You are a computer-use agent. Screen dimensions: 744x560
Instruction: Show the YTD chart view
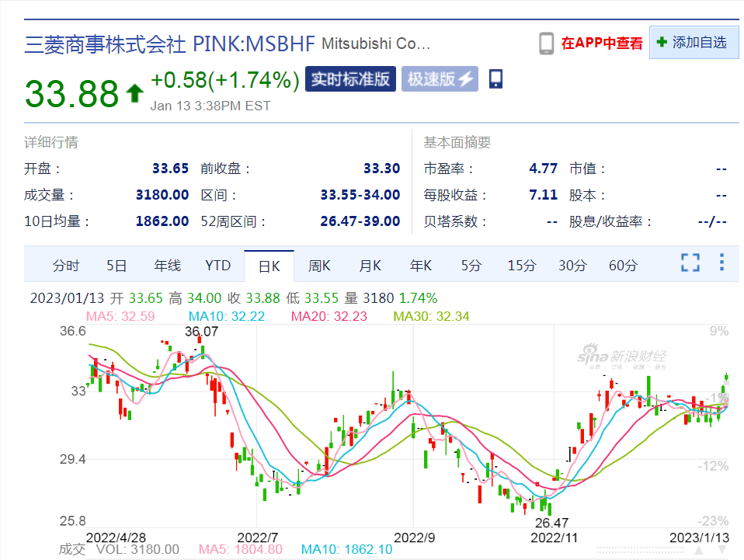point(217,266)
